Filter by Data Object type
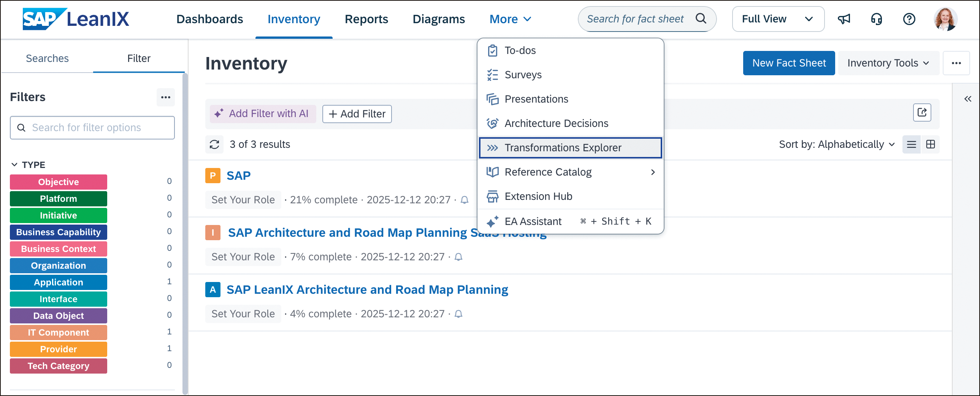980x396 pixels. [59, 316]
